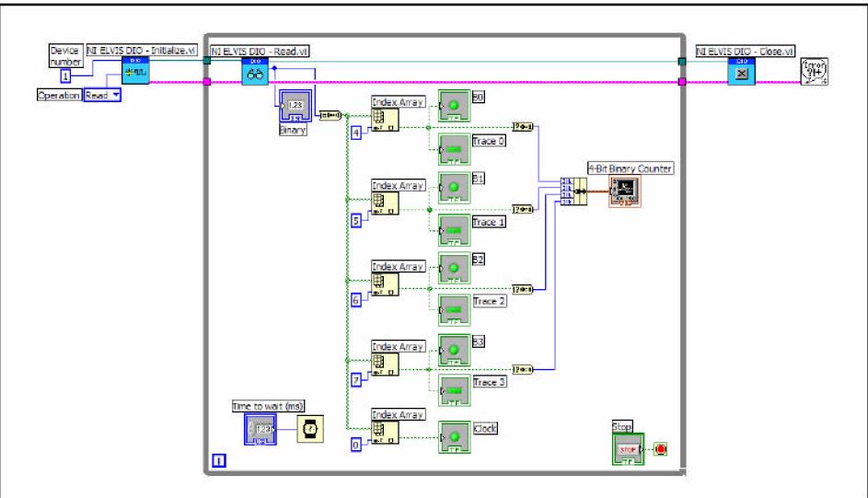Viewport: 868px width, 498px height.
Task: Open the Operation Read enum dropdown
Action: point(101,95)
